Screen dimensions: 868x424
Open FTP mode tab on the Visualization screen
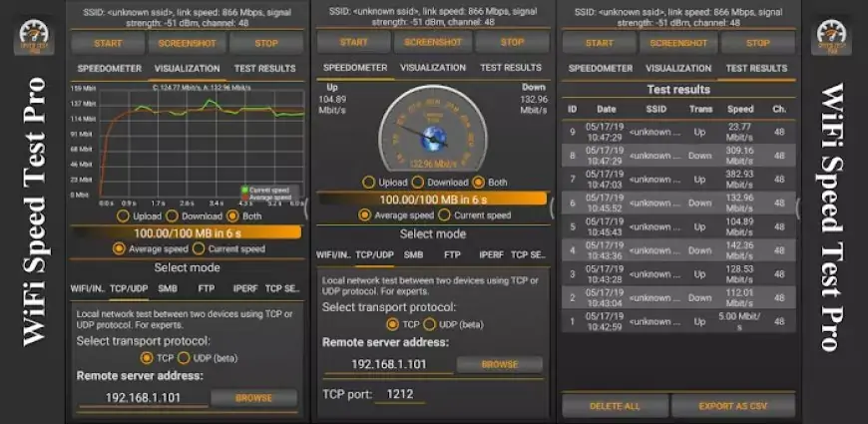pyautogui.click(x=206, y=288)
